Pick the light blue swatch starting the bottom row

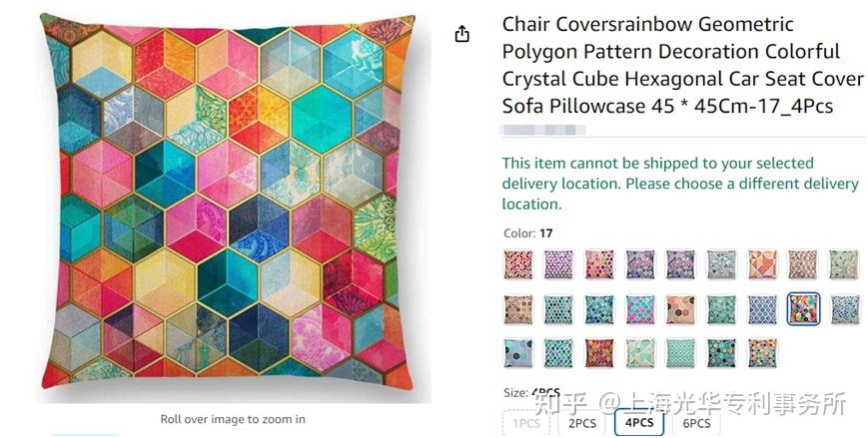518,353
